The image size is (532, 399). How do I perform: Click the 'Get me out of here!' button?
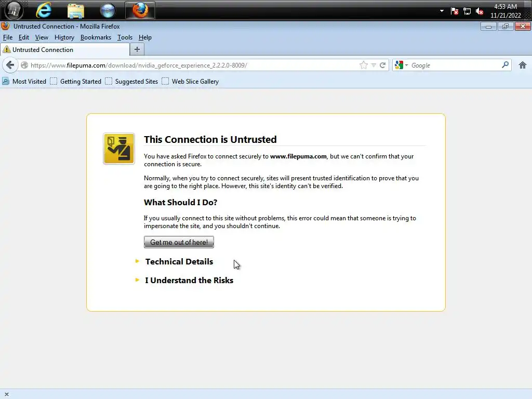point(179,242)
